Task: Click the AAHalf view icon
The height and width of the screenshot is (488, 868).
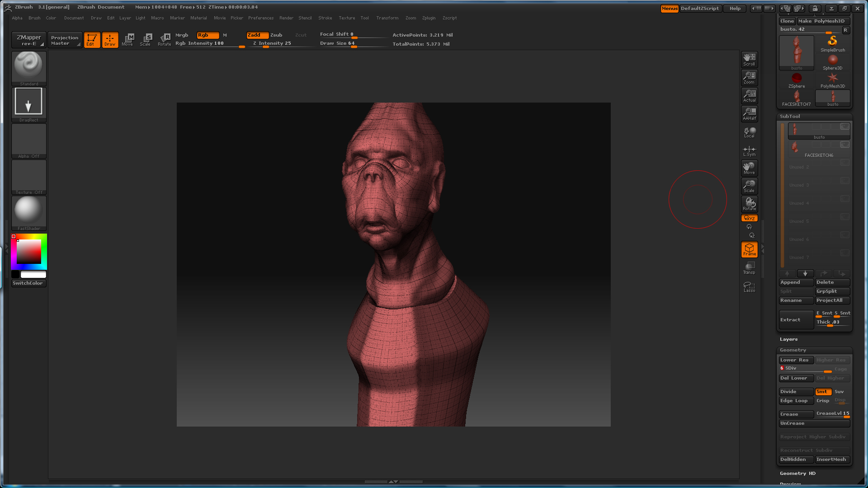Action: click(749, 113)
